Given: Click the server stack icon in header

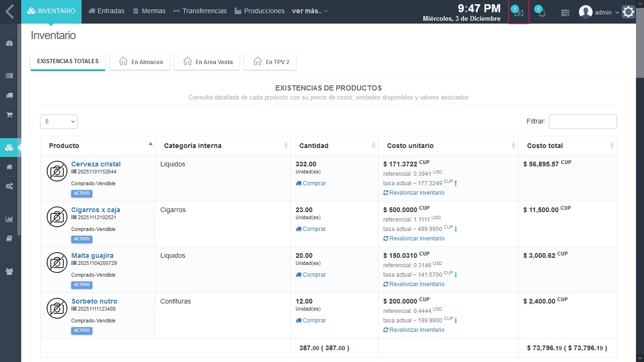Looking at the screenshot, I should 565,13.
